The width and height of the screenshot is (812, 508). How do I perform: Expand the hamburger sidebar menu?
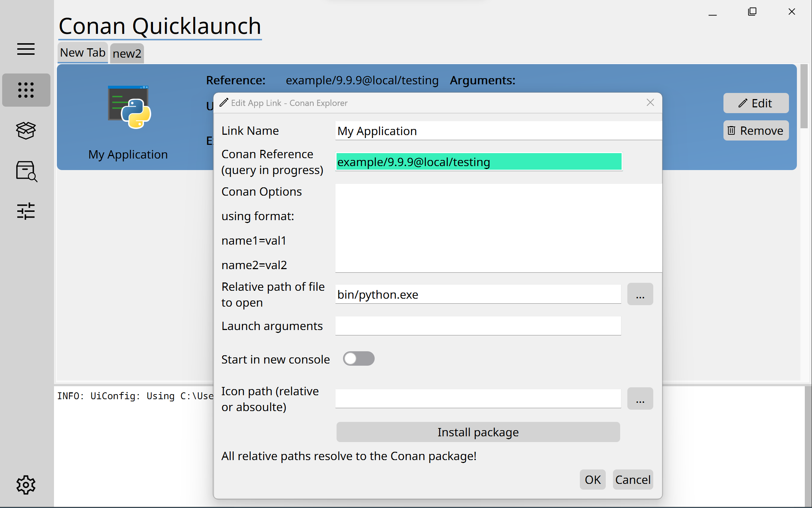pos(26,49)
